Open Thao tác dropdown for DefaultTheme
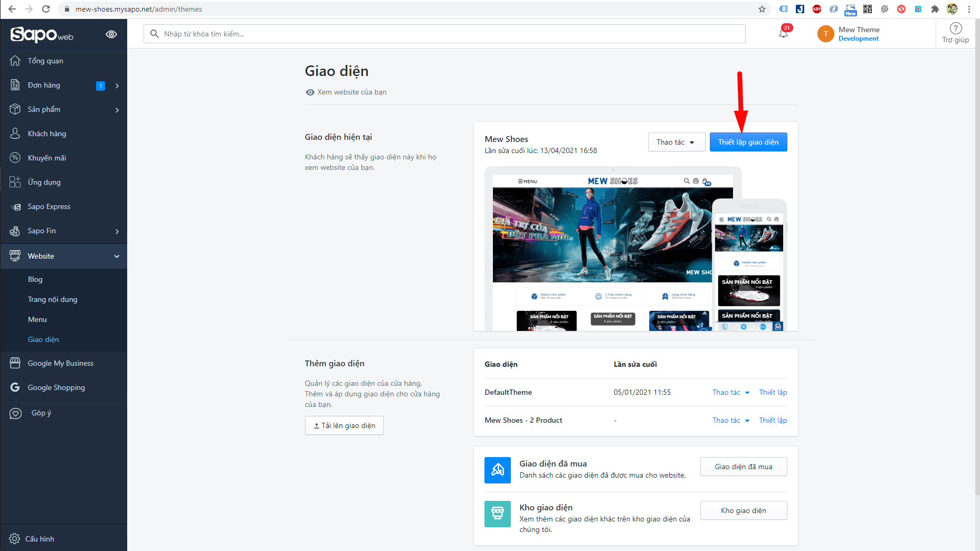Viewport: 980px width, 551px height. pos(731,392)
